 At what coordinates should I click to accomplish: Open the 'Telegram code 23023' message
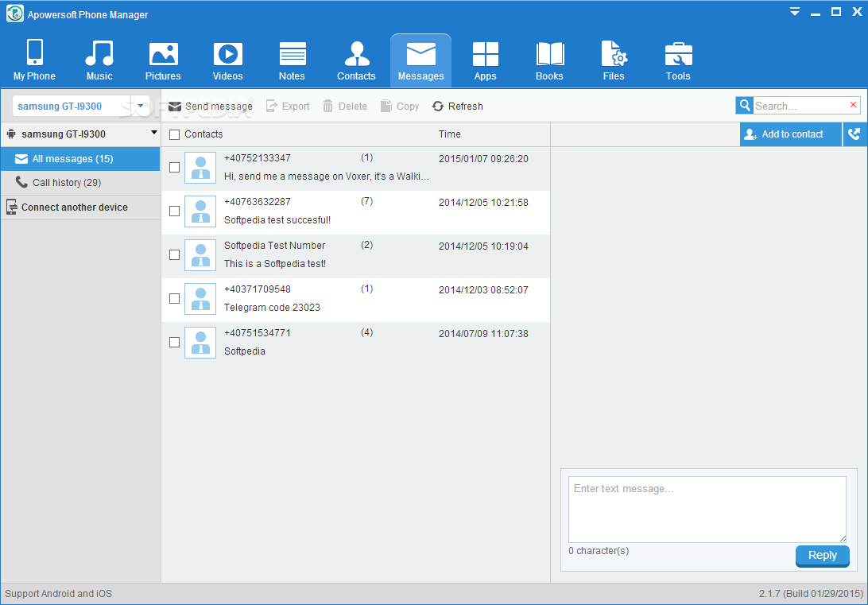point(272,307)
